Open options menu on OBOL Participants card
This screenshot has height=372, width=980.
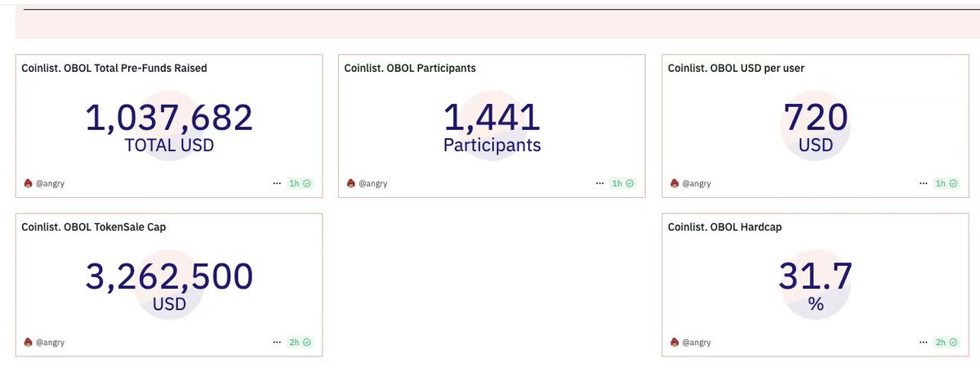point(600,183)
